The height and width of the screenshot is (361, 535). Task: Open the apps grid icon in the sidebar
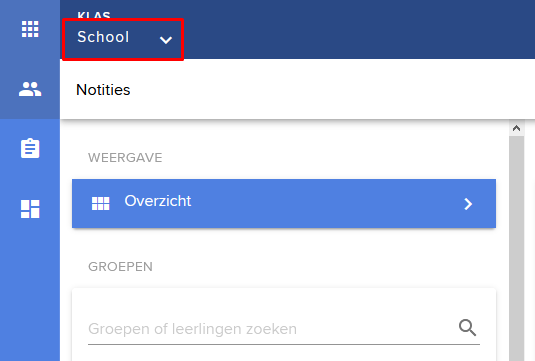pos(30,29)
